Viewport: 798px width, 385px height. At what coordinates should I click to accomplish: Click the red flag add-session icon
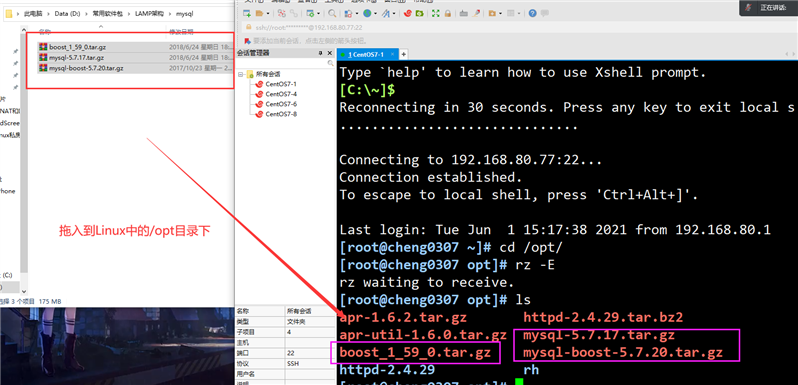248,40
